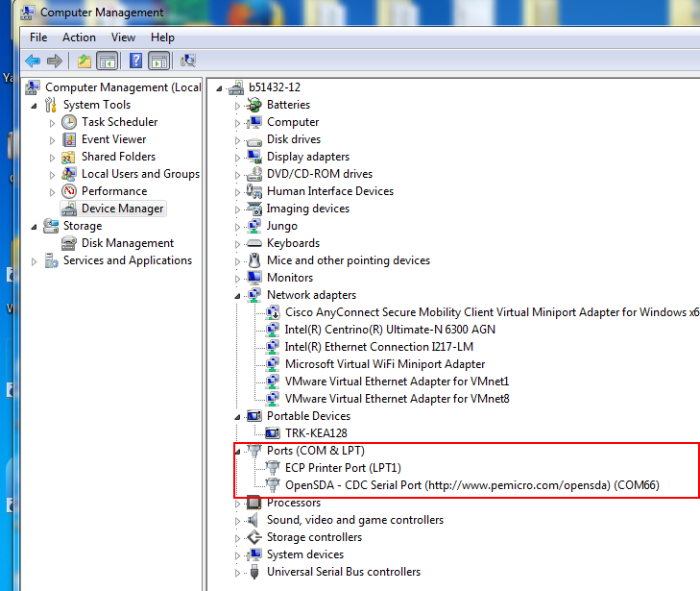Screen dimensions: 700x591
Task: Select OpenSDA CDC Serial Port (COM66)
Action: pyautogui.click(x=472, y=485)
